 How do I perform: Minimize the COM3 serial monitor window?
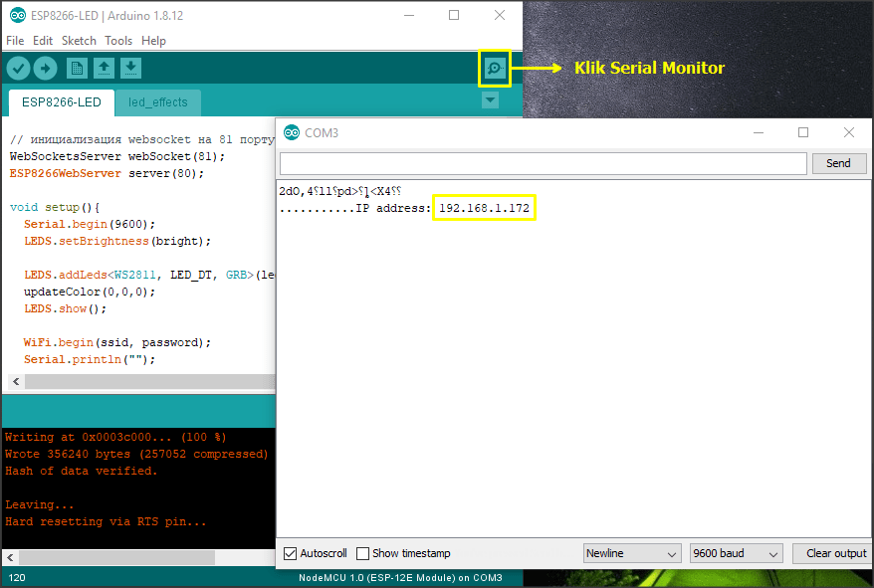point(759,132)
